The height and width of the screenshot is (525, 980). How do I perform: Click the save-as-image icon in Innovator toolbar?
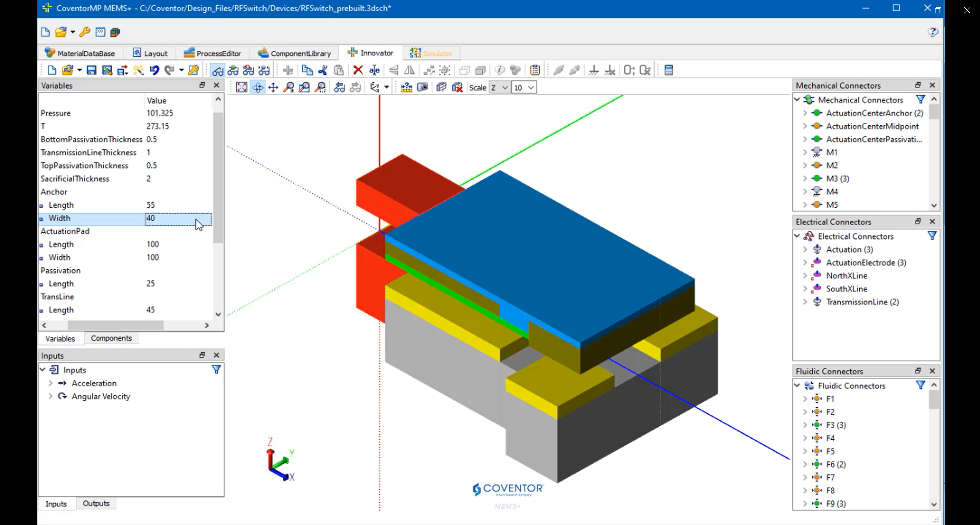[x=107, y=70]
